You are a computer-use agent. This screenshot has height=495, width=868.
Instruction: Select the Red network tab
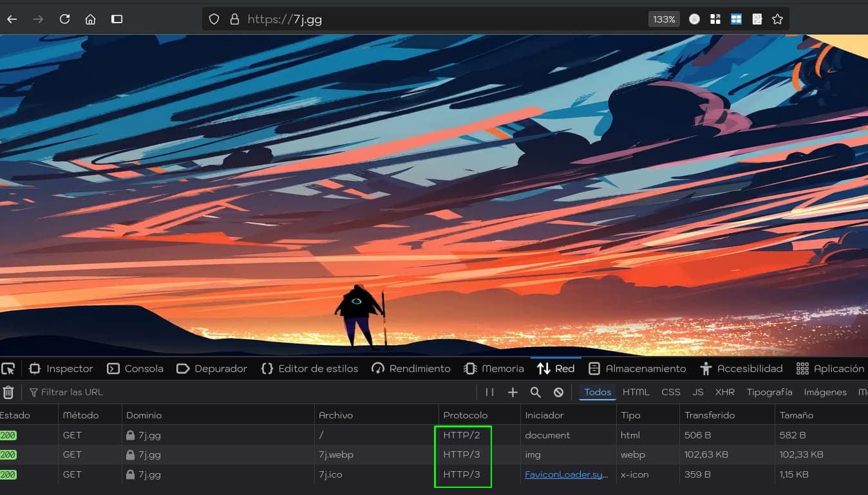pyautogui.click(x=556, y=369)
